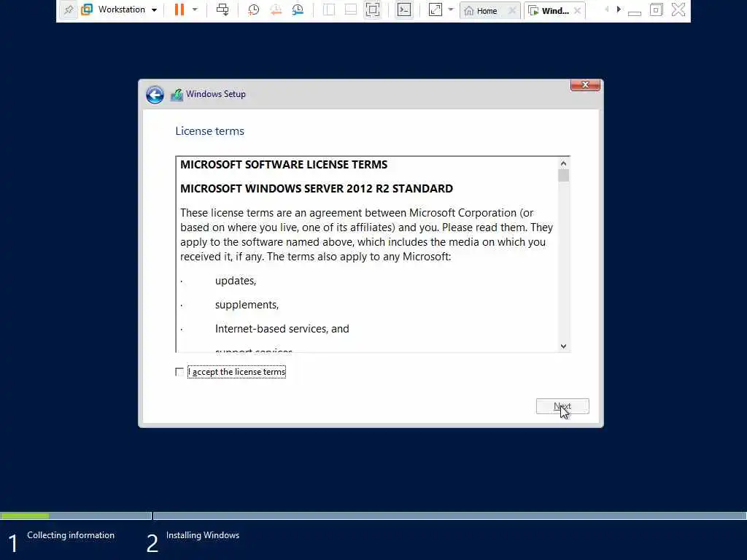This screenshot has height=560, width=747.
Task: Click the setup progress bar
Action: [373, 516]
